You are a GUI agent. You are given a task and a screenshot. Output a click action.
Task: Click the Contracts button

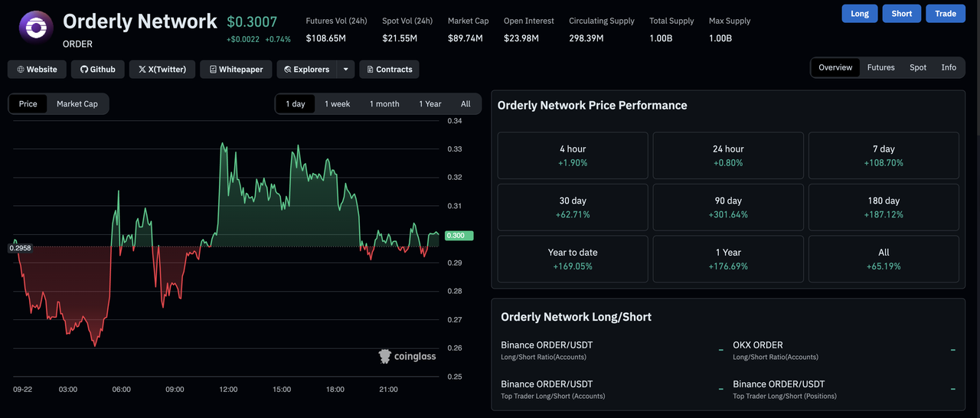coord(389,70)
